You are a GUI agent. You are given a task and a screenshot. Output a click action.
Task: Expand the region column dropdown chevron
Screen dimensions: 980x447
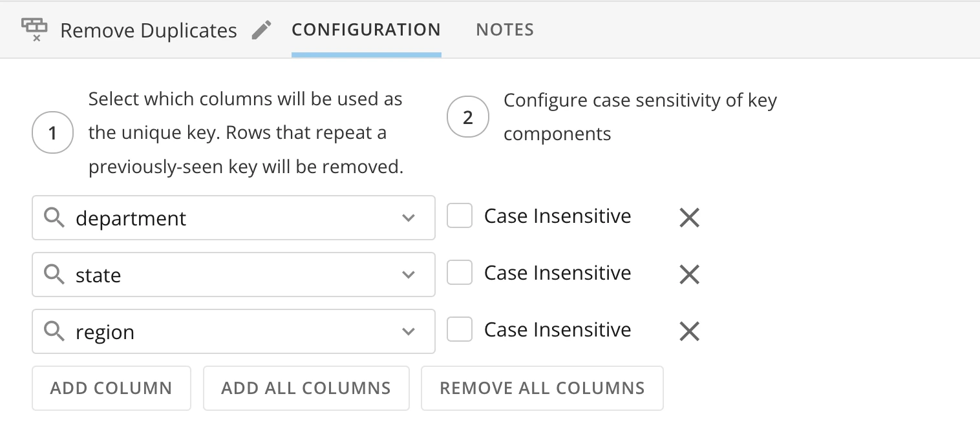tap(409, 331)
